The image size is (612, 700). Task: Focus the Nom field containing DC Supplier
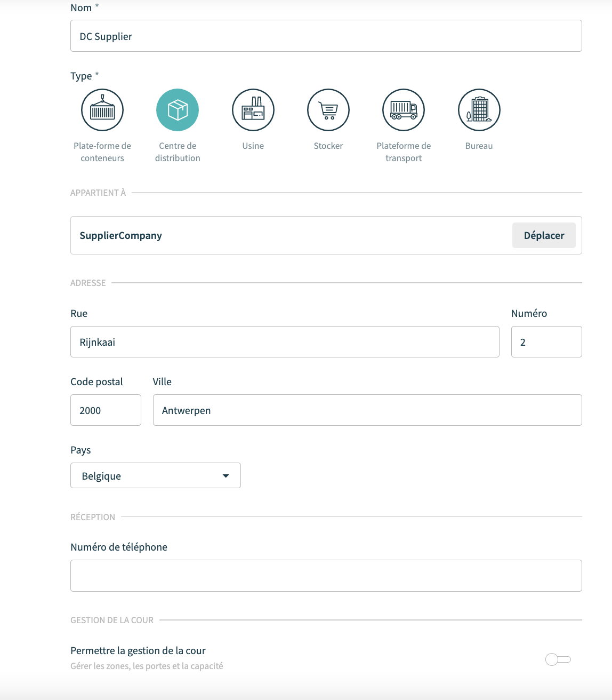(x=326, y=36)
